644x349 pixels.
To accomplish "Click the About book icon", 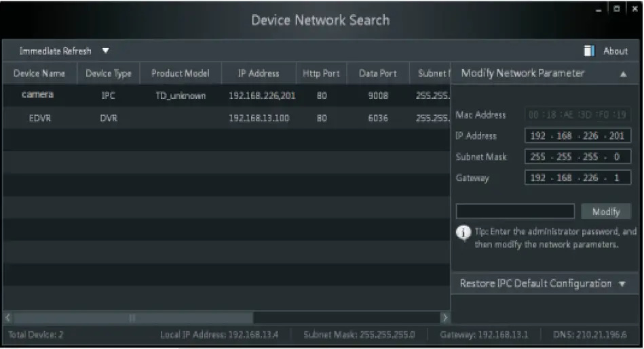I will 589,51.
